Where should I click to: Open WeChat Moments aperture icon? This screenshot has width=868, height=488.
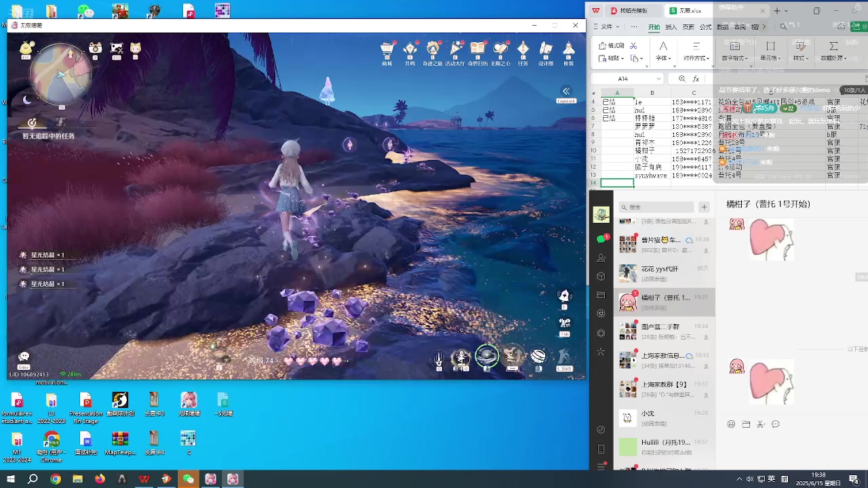pos(601,314)
